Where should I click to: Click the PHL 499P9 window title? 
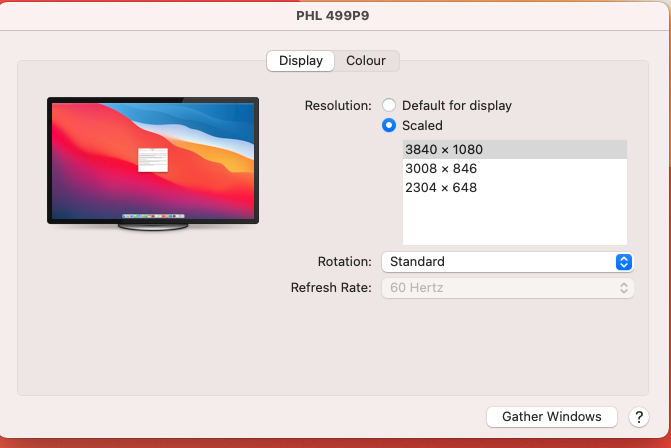coord(333,16)
